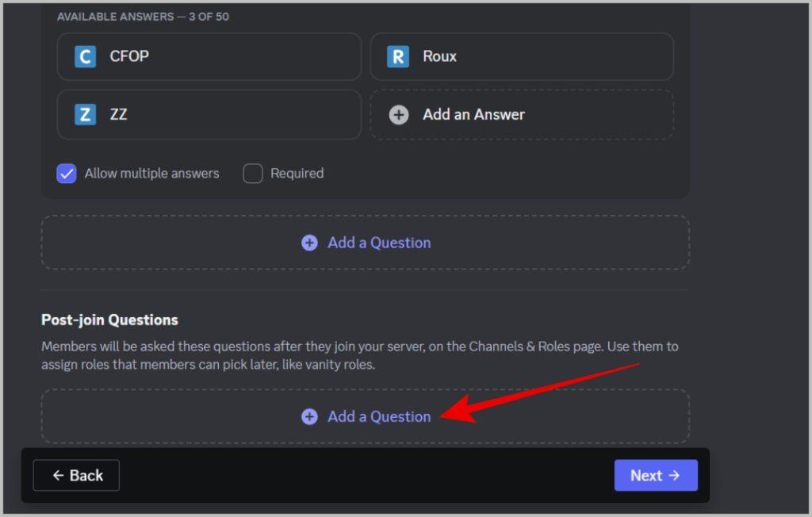Select the CFOP answer card
Viewport: 812px width, 517px height.
coord(209,56)
